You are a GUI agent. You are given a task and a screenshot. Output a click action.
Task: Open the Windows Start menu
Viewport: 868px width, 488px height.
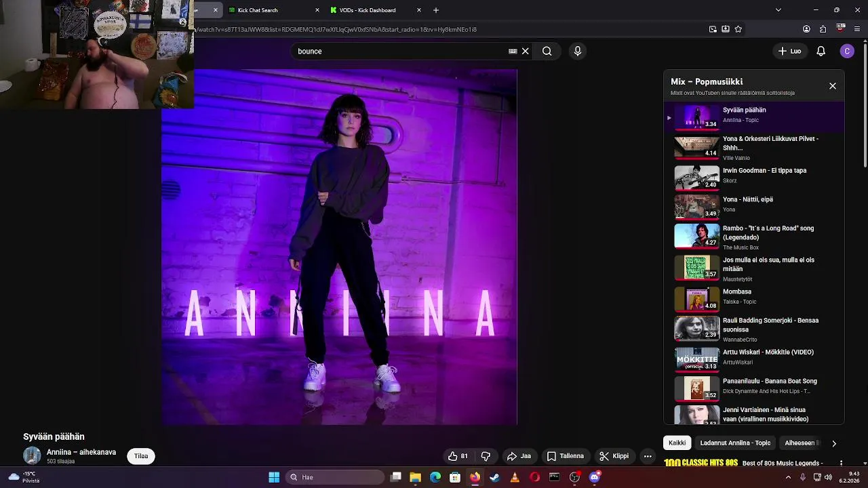tap(274, 477)
